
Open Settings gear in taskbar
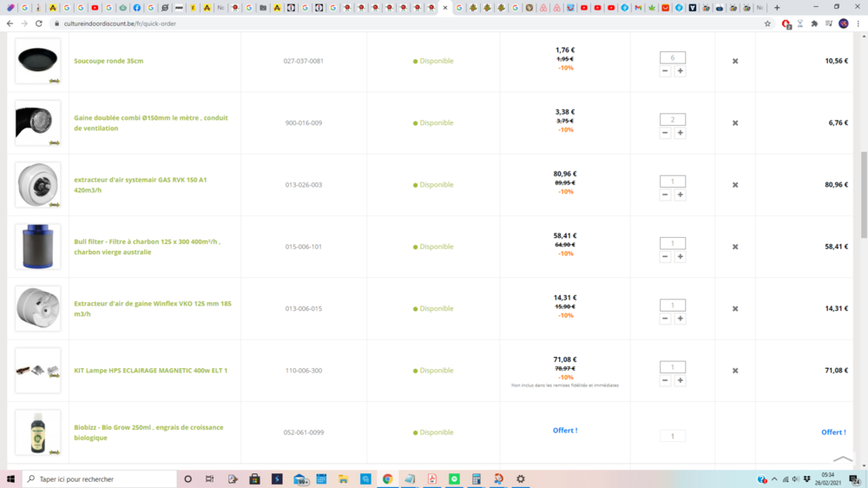[x=520, y=479]
